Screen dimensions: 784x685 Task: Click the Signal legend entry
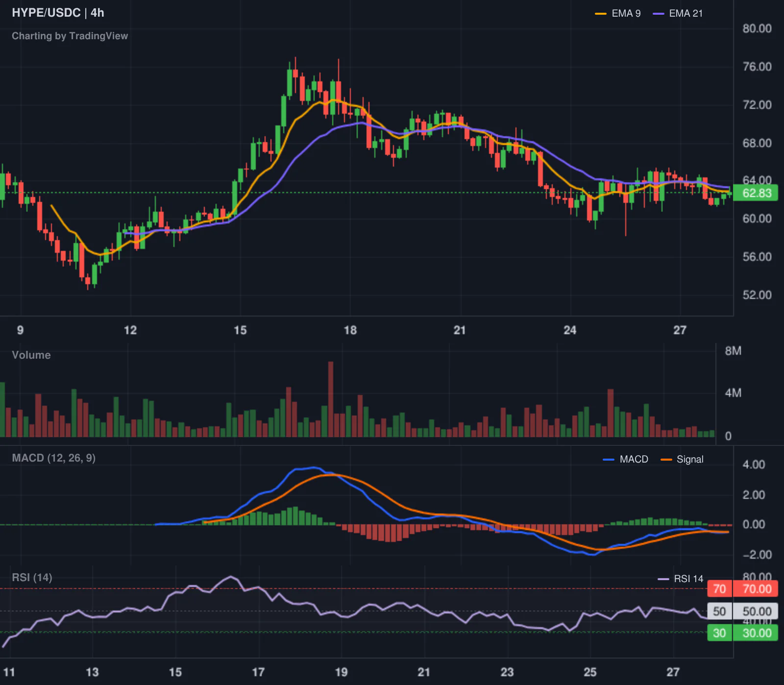682,460
